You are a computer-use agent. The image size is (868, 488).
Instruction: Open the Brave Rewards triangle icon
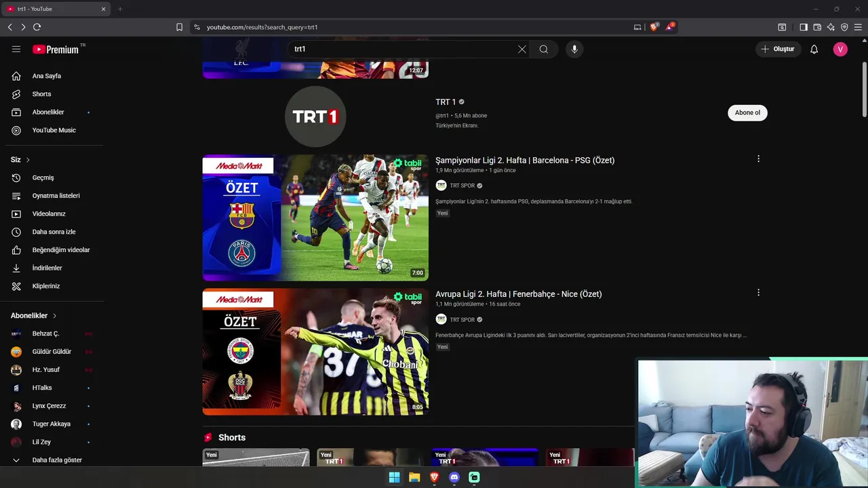(x=670, y=27)
